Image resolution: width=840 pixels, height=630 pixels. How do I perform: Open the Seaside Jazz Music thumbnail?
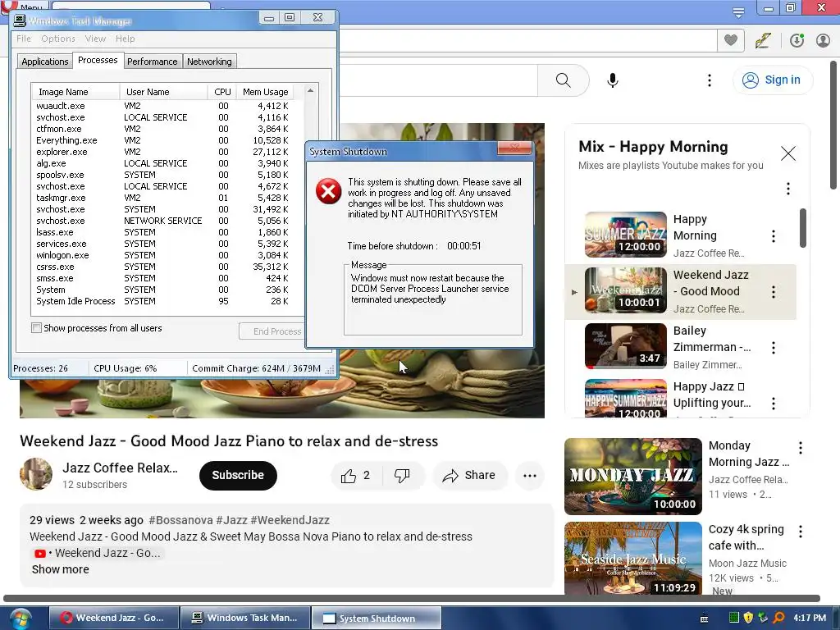(x=633, y=558)
